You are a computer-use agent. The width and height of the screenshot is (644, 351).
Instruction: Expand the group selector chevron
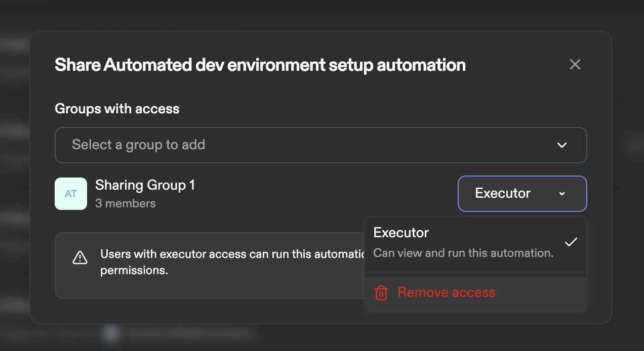(561, 145)
